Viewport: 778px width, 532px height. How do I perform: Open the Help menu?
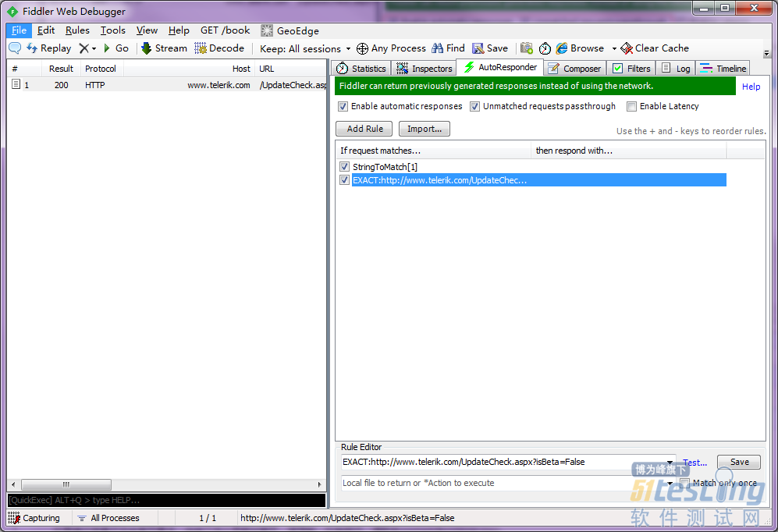179,30
